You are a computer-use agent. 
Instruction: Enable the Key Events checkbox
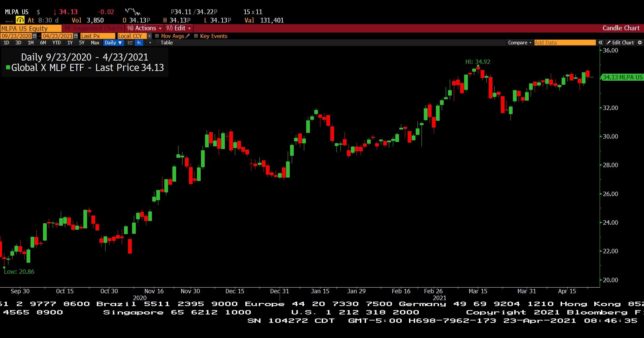tap(196, 36)
